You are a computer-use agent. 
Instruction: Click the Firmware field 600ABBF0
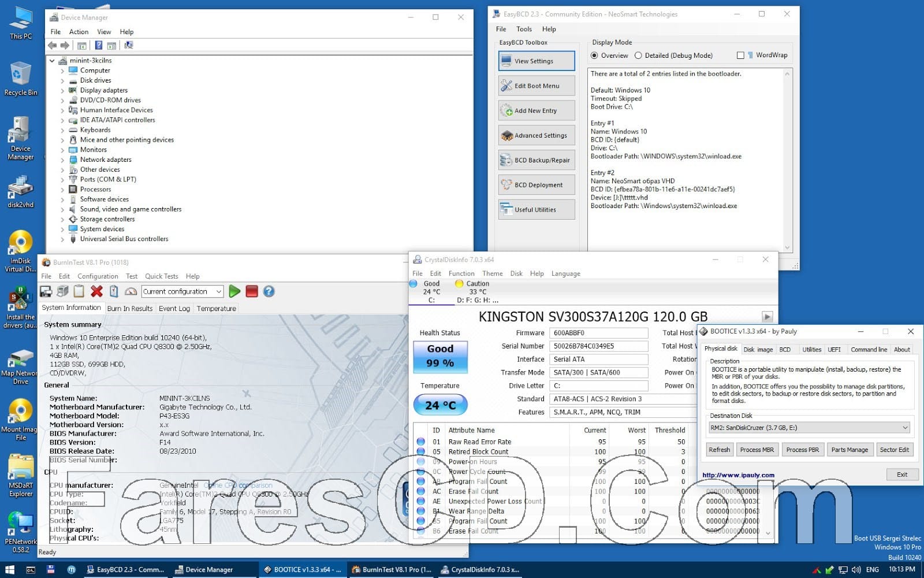[598, 333]
